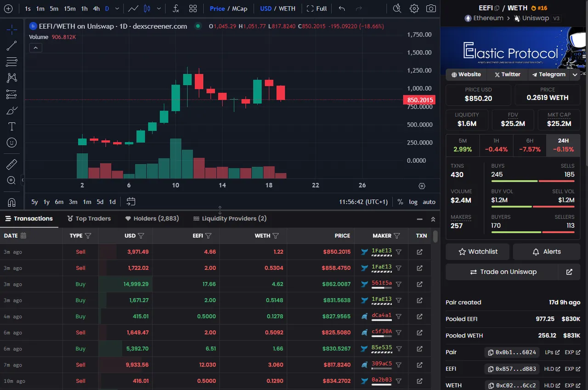Image resolution: width=588 pixels, height=390 pixels.
Task: Show prices in WETH
Action: [287, 8]
